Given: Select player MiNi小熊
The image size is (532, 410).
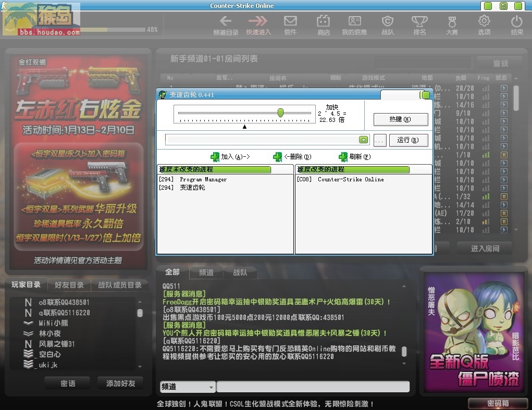Looking at the screenshot, I should (x=53, y=323).
